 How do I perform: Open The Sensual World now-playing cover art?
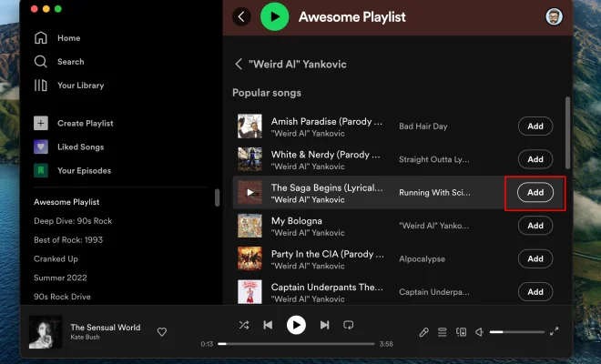click(46, 332)
